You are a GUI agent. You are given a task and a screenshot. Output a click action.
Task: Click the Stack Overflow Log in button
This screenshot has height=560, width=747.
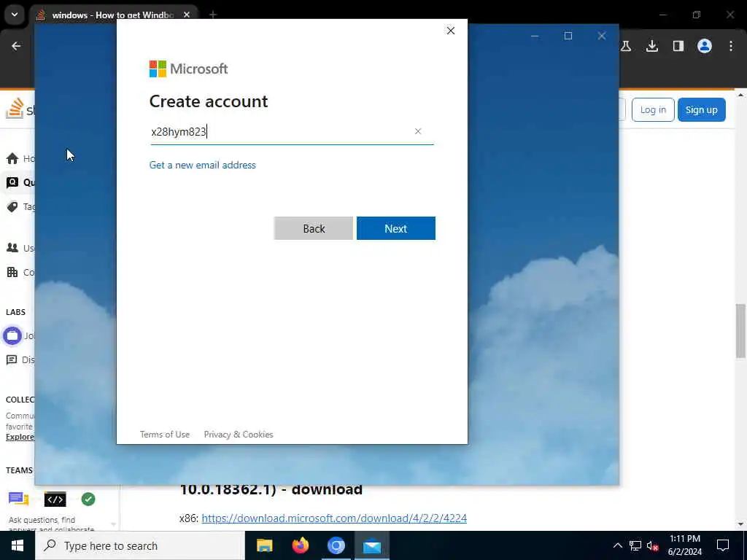[x=653, y=109]
